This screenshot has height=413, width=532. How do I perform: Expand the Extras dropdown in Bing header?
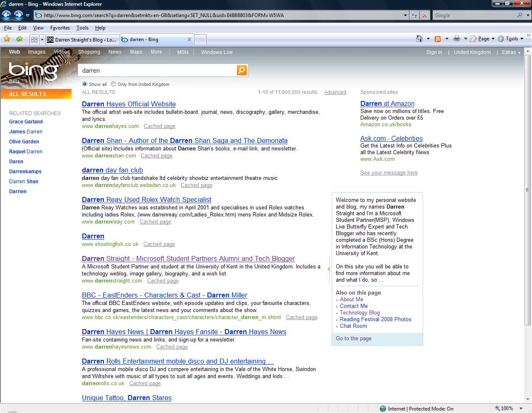pyautogui.click(x=511, y=52)
